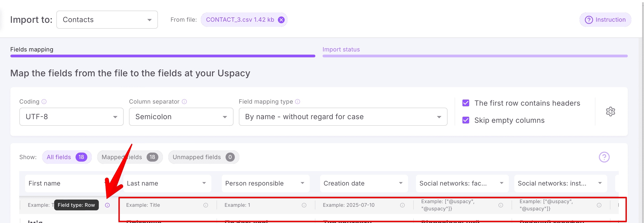Select the Mapped fields filter
644x223 pixels.
point(130,157)
